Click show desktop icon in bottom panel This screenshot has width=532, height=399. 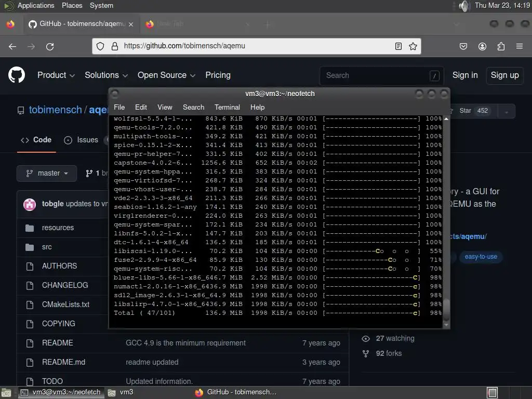pyautogui.click(x=6, y=393)
